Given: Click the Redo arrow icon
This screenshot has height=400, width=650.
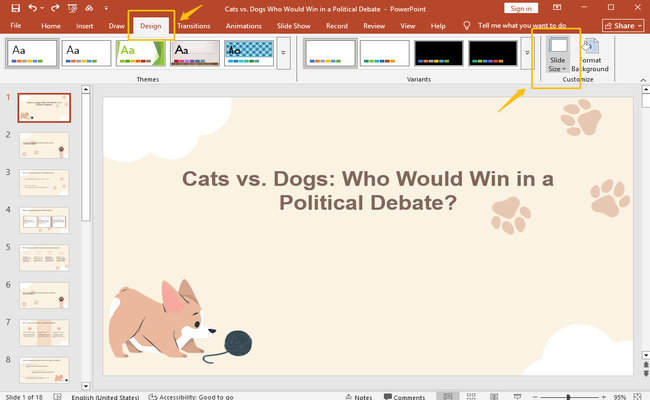Looking at the screenshot, I should point(55,8).
